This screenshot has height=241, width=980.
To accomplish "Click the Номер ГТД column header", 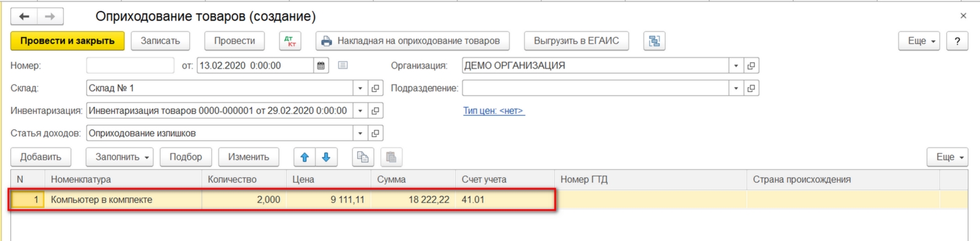I will 650,179.
